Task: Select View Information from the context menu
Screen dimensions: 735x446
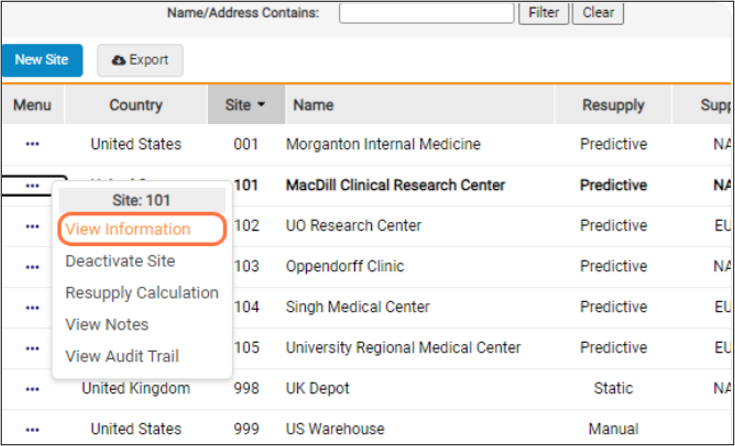Action: (128, 229)
